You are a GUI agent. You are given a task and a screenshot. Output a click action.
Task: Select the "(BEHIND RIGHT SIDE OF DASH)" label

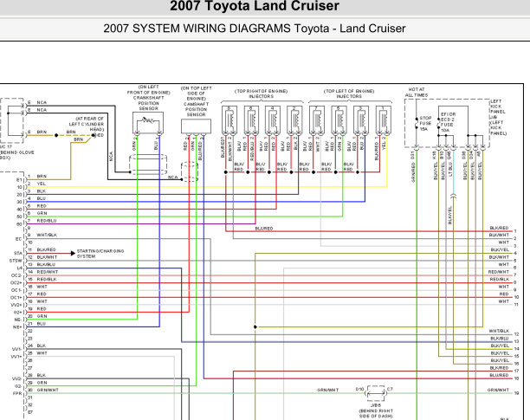[376, 414]
